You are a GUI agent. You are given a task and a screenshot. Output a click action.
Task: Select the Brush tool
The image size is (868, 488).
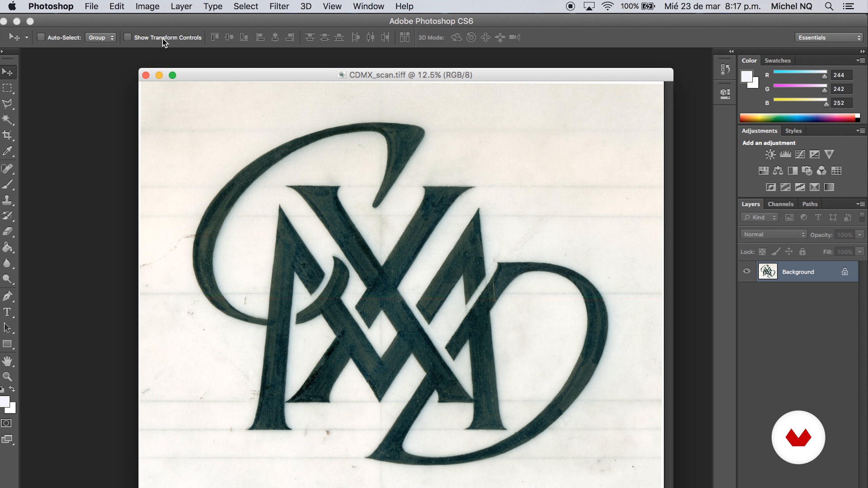pyautogui.click(x=7, y=184)
